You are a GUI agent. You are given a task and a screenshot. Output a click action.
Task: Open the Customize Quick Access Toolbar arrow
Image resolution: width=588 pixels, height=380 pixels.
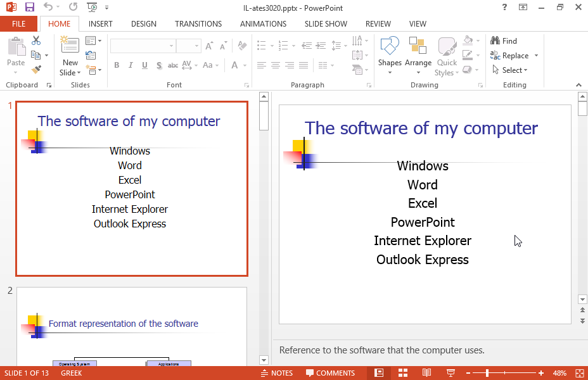tap(107, 8)
